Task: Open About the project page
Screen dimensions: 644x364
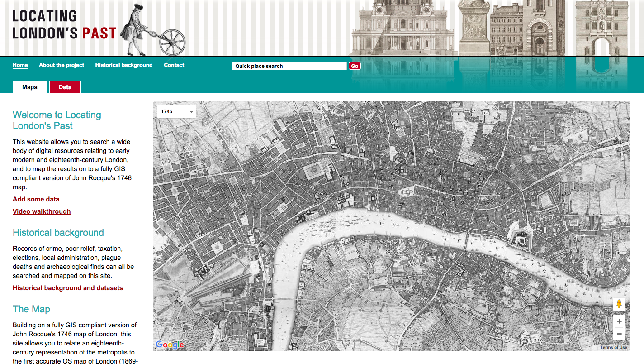Action: click(62, 65)
